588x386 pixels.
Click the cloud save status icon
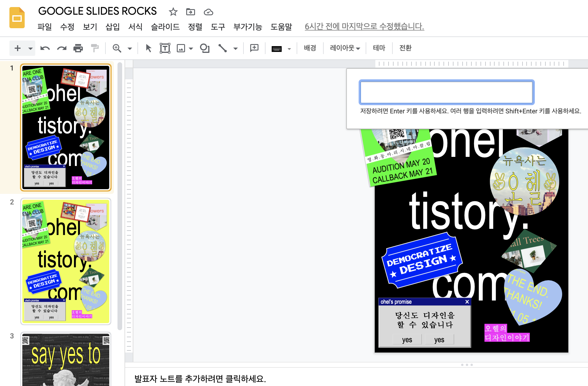[x=208, y=12]
